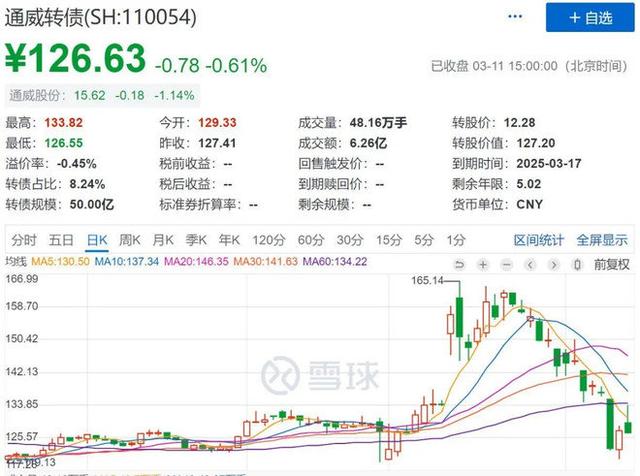
Task: Add the bond via +自选 button
Action: [x=590, y=18]
